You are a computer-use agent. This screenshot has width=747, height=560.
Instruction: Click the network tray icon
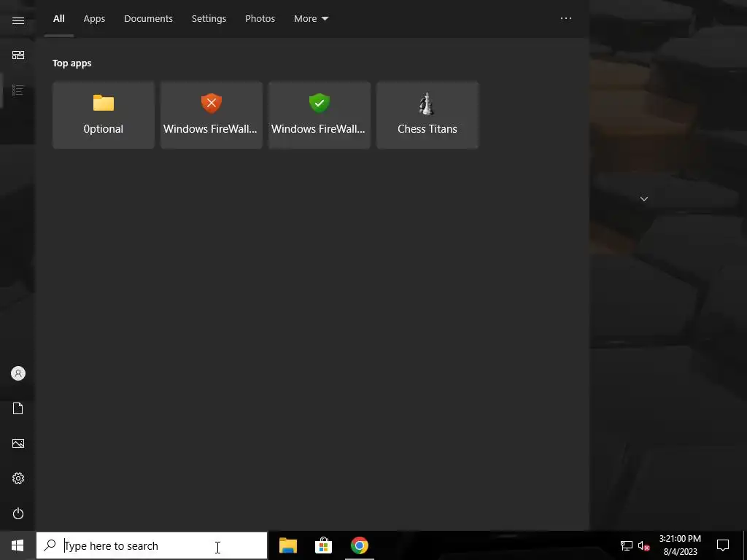[x=627, y=545]
